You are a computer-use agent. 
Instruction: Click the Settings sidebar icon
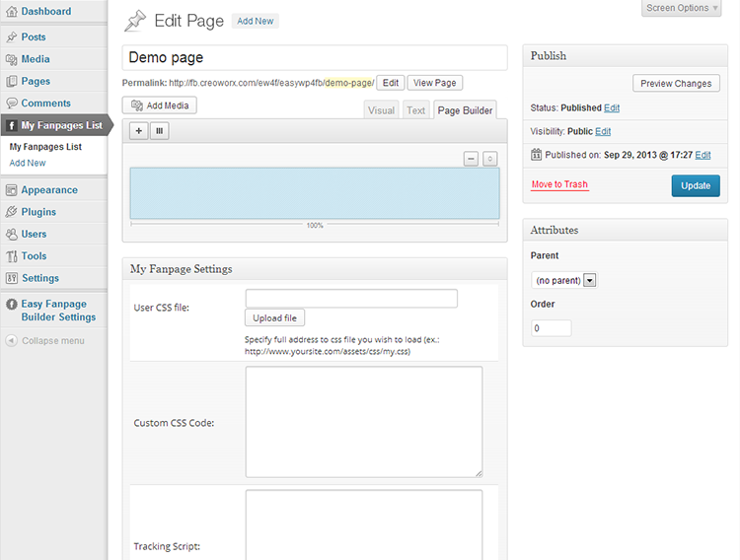11,278
